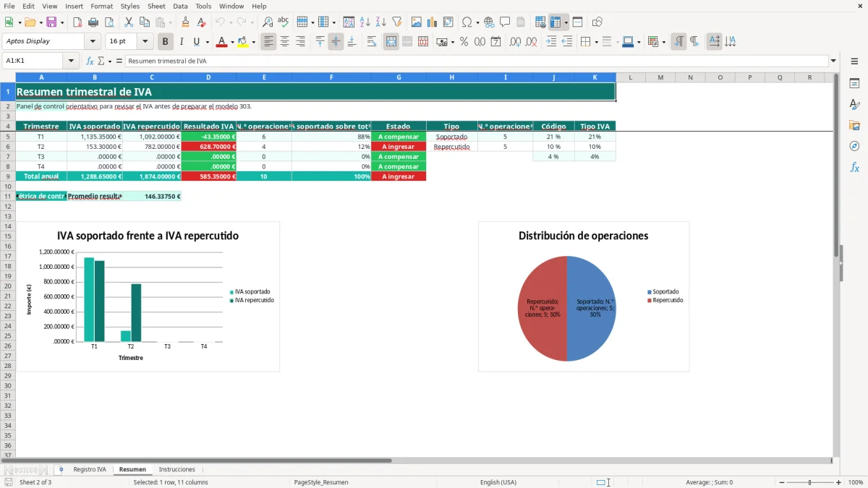Switch to Instrucciones sheet tab
The height and width of the screenshot is (488, 868).
[x=176, y=470]
